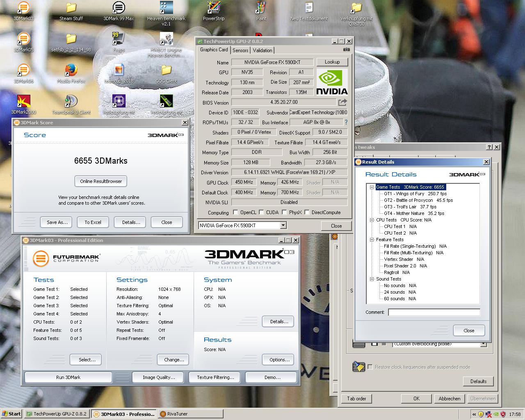Click the yellow security shield tray icon

tap(481, 414)
